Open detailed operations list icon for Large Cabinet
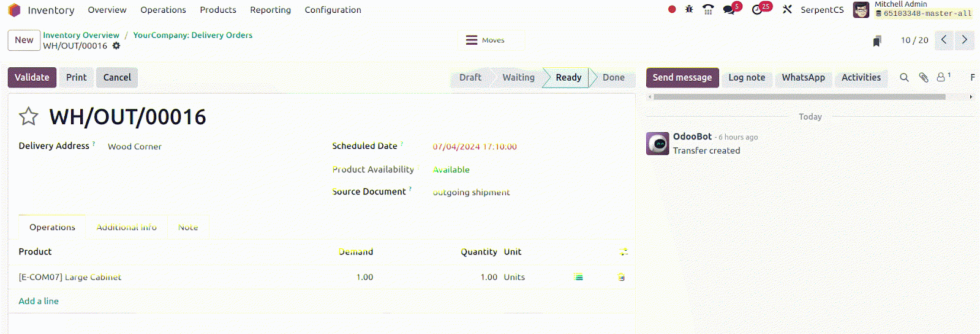This screenshot has width=980, height=334. click(578, 277)
